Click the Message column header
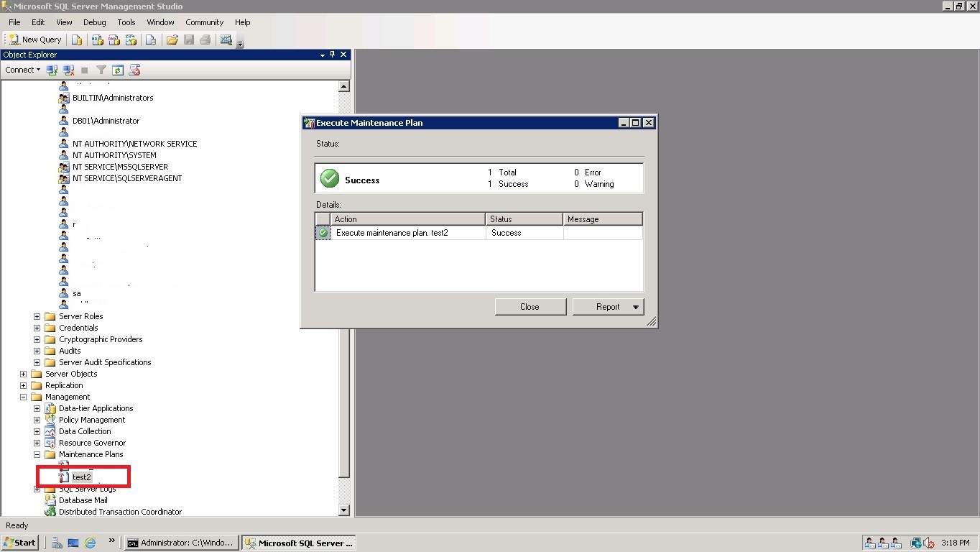The width and height of the screenshot is (980, 552). tap(603, 219)
